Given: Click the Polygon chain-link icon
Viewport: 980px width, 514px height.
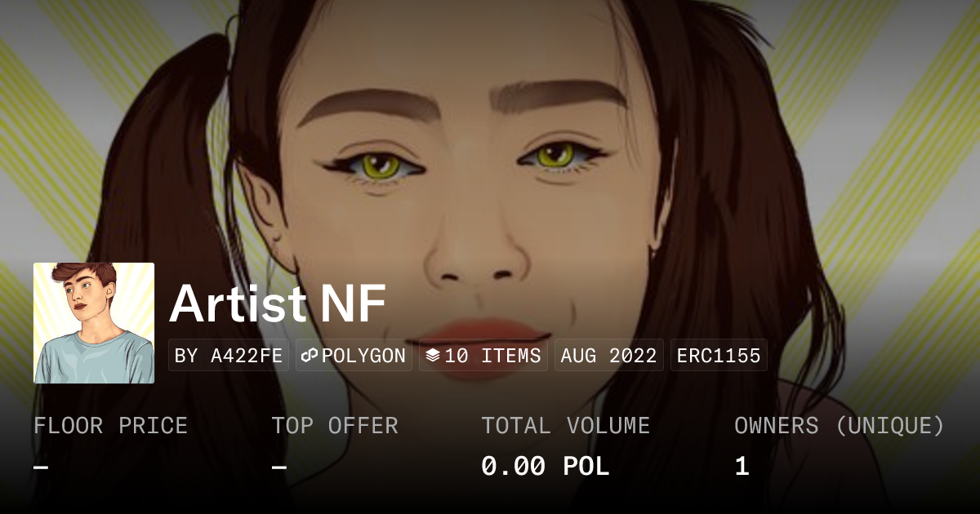Looking at the screenshot, I should [310, 356].
